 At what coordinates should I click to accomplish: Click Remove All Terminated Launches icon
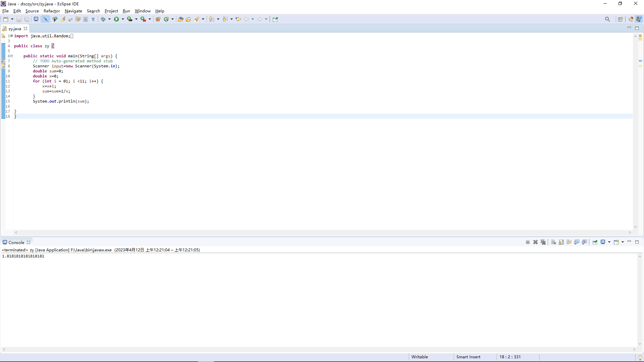[x=543, y=242]
